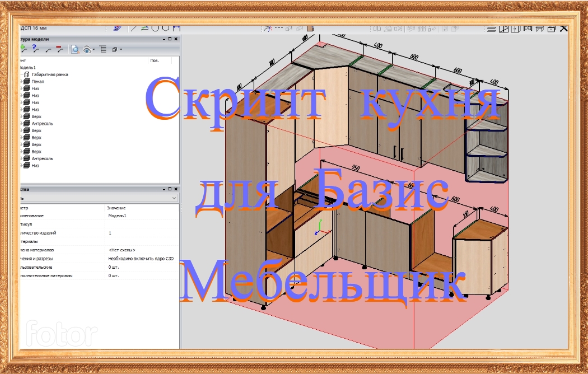Click 'Необходимо включить ядро C3D' value
This screenshot has height=374, width=588.
(x=141, y=259)
